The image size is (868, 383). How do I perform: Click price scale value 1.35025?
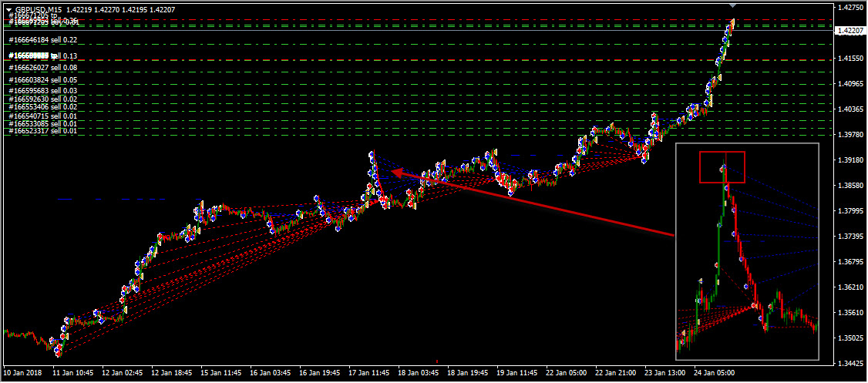click(851, 338)
